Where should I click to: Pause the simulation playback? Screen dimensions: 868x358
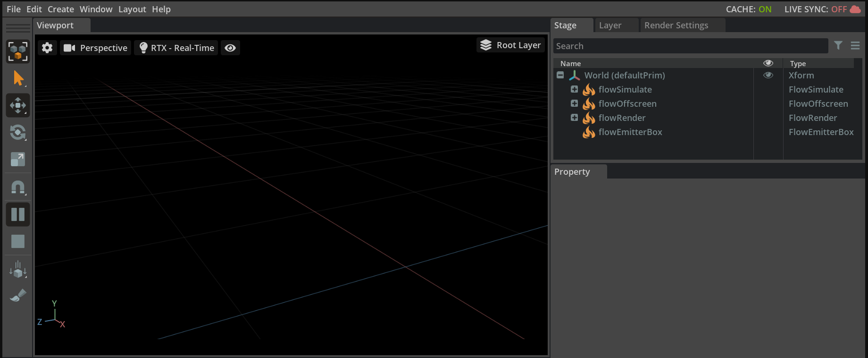[18, 214]
